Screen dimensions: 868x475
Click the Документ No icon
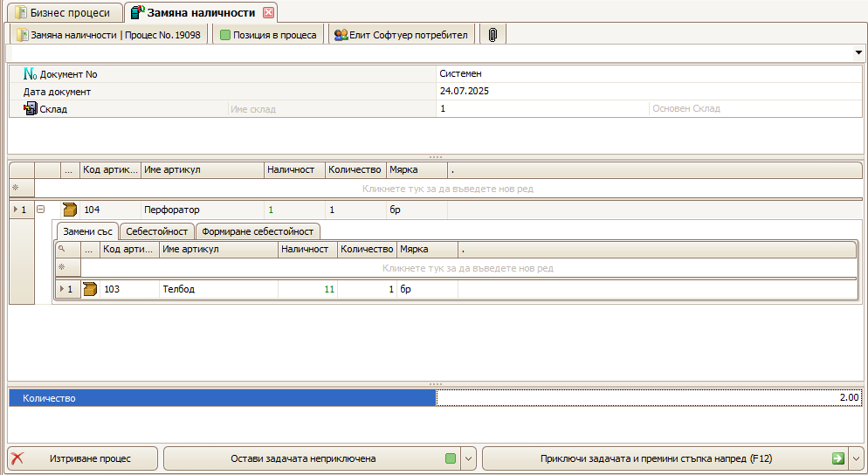point(31,74)
